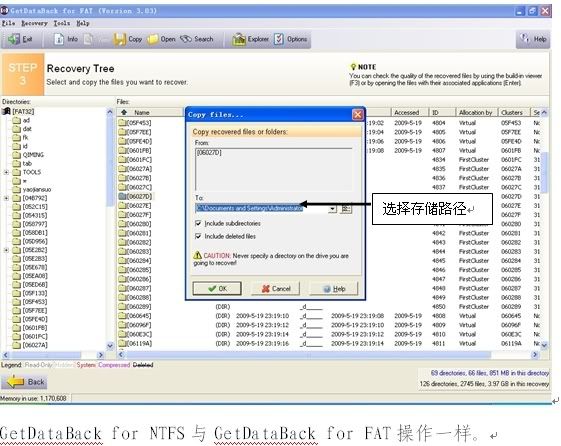Click Help in Copy files dialog
561x446 pixels.
point(334,289)
